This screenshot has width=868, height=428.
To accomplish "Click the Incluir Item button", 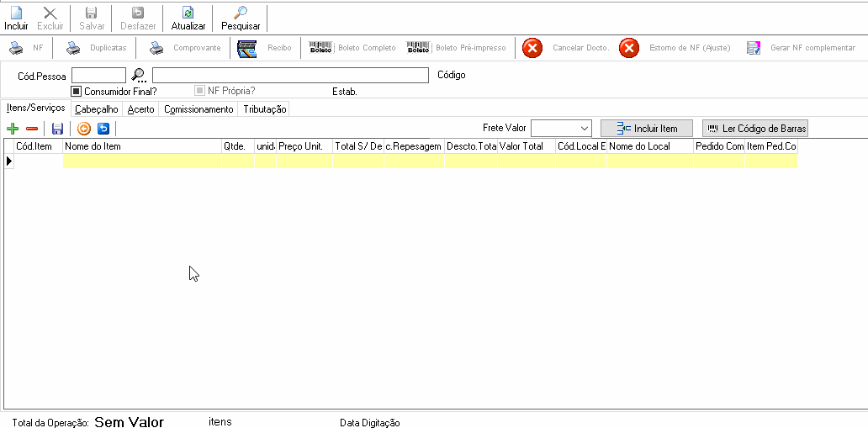I will point(647,129).
